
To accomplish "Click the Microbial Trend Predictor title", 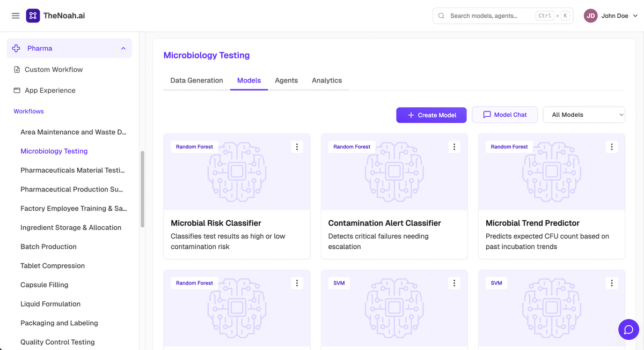I will coord(532,223).
